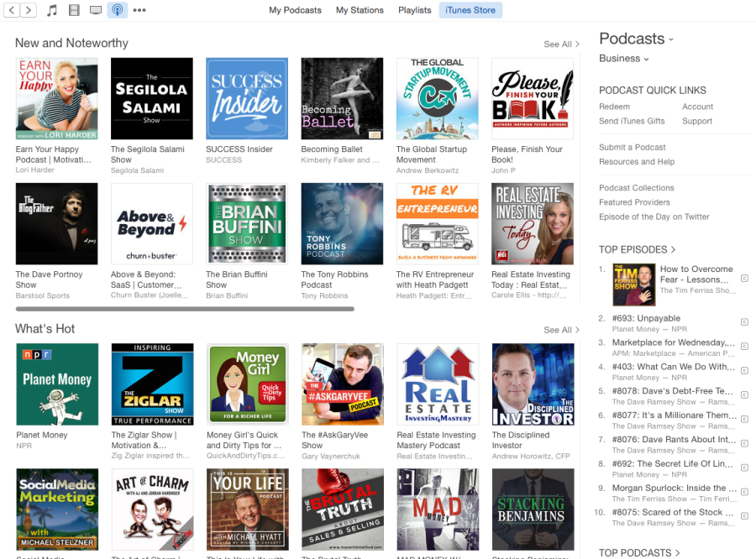Open the My Podcasts tab
This screenshot has width=756, height=559.
[295, 10]
